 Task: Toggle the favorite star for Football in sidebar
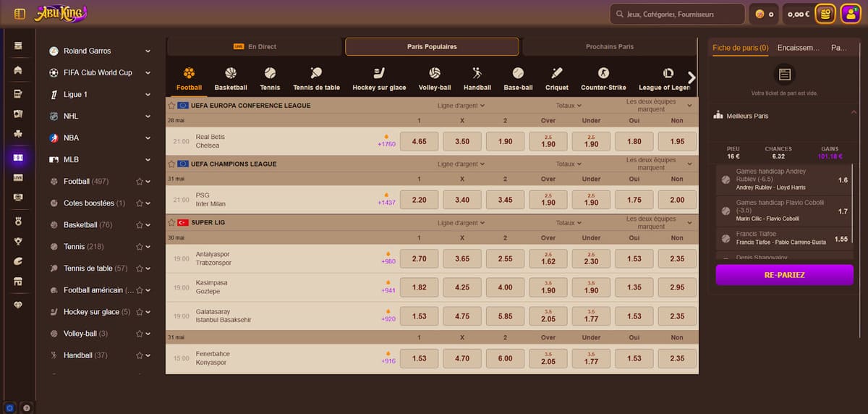point(140,182)
